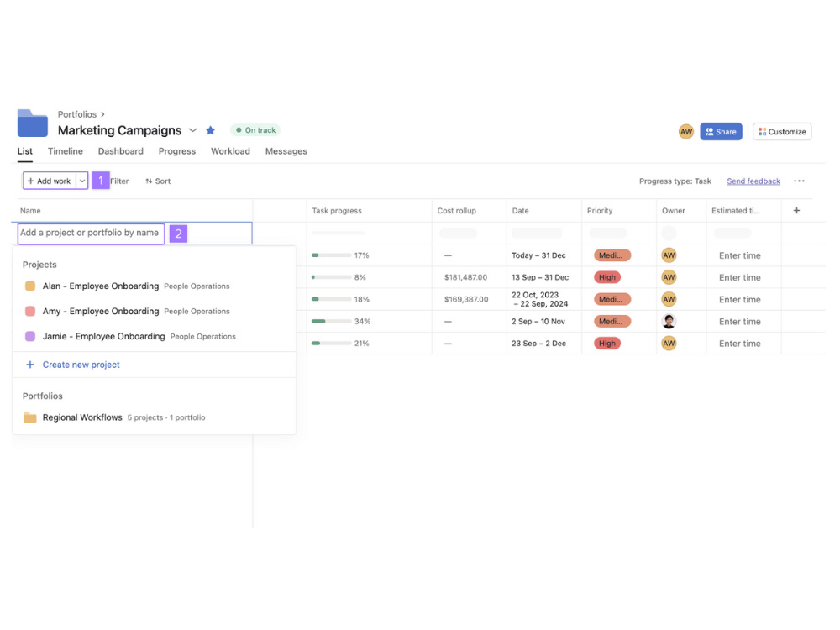Click the 21% task progress bar

click(x=331, y=344)
